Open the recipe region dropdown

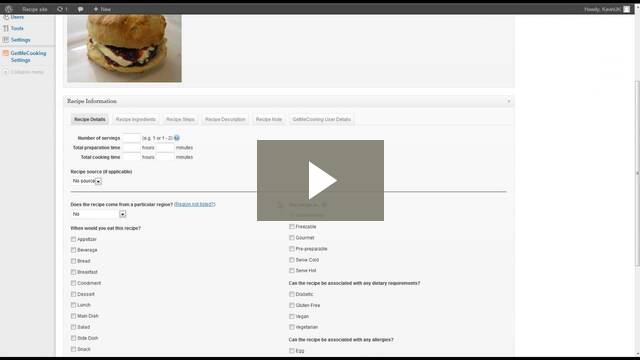click(x=98, y=214)
